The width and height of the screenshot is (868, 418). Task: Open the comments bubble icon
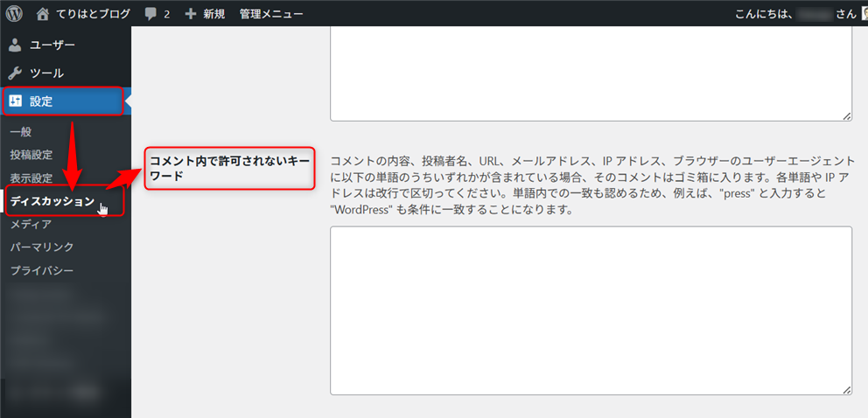pyautogui.click(x=150, y=14)
